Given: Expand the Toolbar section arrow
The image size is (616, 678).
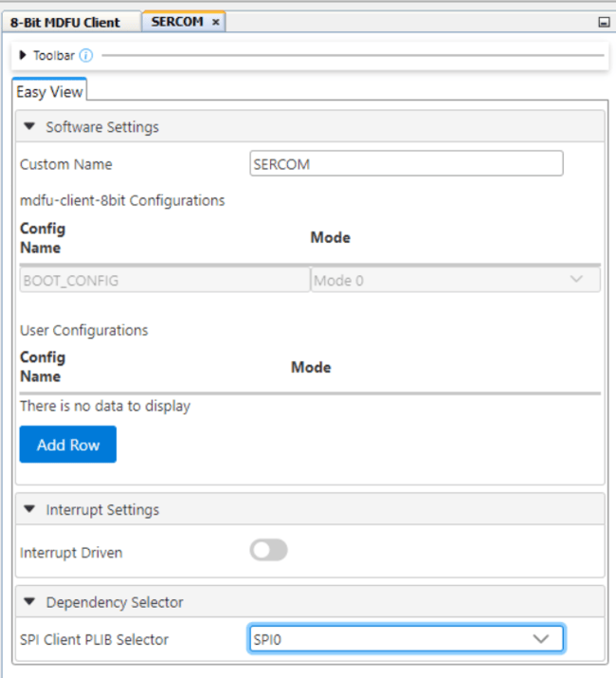Looking at the screenshot, I should (x=23, y=56).
